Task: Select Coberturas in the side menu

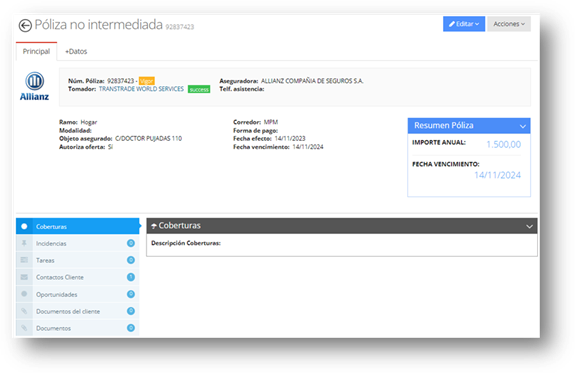Action: (x=78, y=226)
